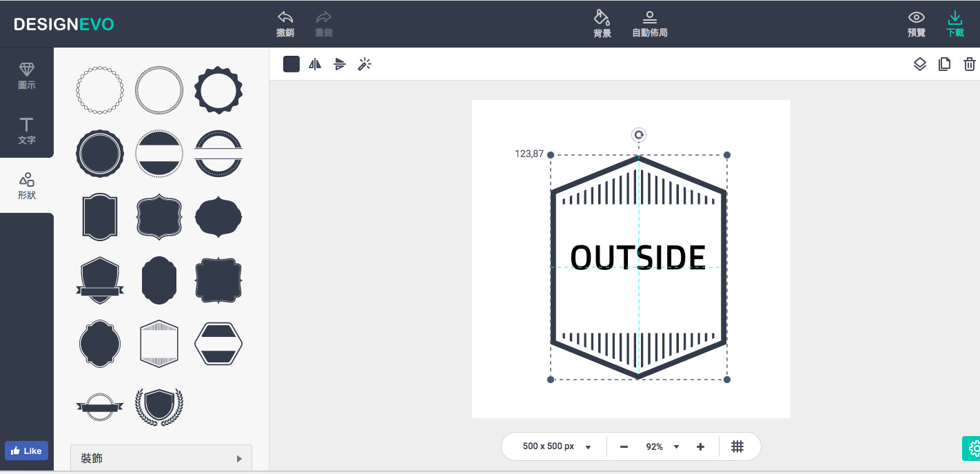Click the Download arrow icon
The image size is (980, 474).
955,18
